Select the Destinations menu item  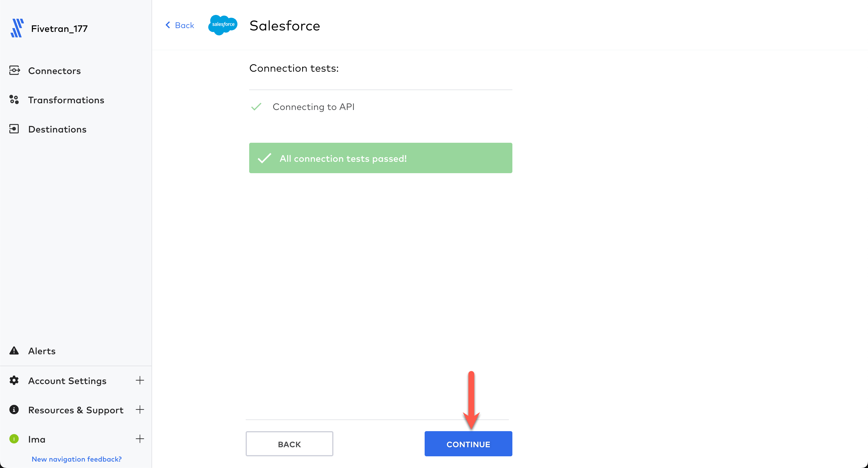coord(57,129)
